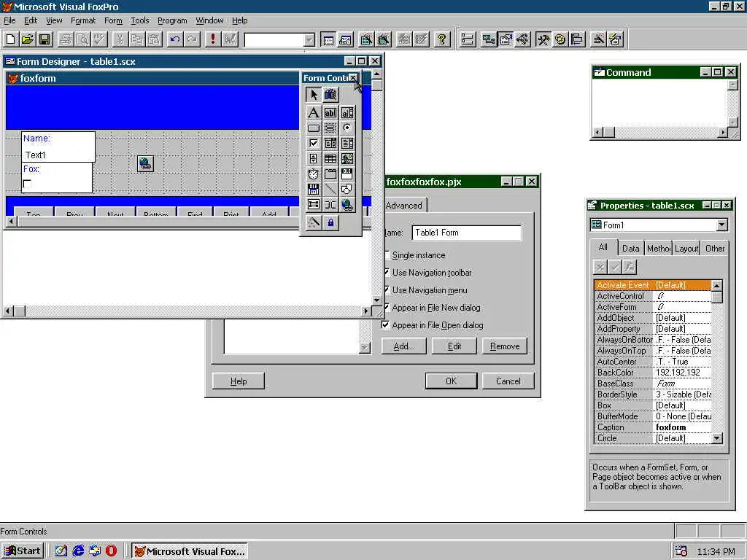Click the Remove button
This screenshot has height=560, width=747.
point(505,346)
